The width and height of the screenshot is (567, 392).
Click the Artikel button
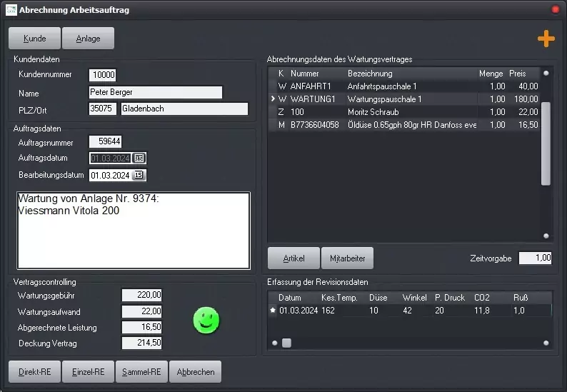[293, 258]
